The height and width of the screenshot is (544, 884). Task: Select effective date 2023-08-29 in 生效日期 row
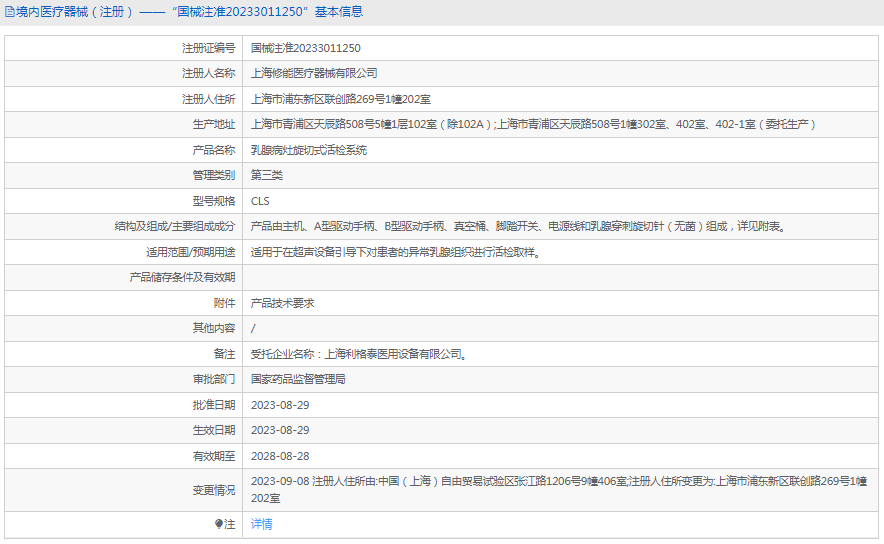tap(280, 430)
